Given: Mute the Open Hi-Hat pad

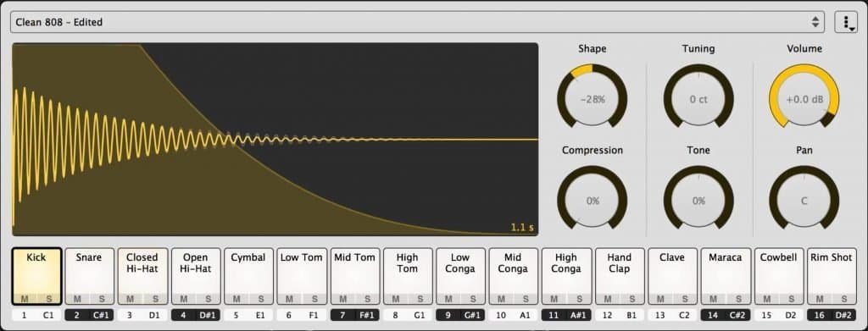Looking at the screenshot, I should point(183,299).
